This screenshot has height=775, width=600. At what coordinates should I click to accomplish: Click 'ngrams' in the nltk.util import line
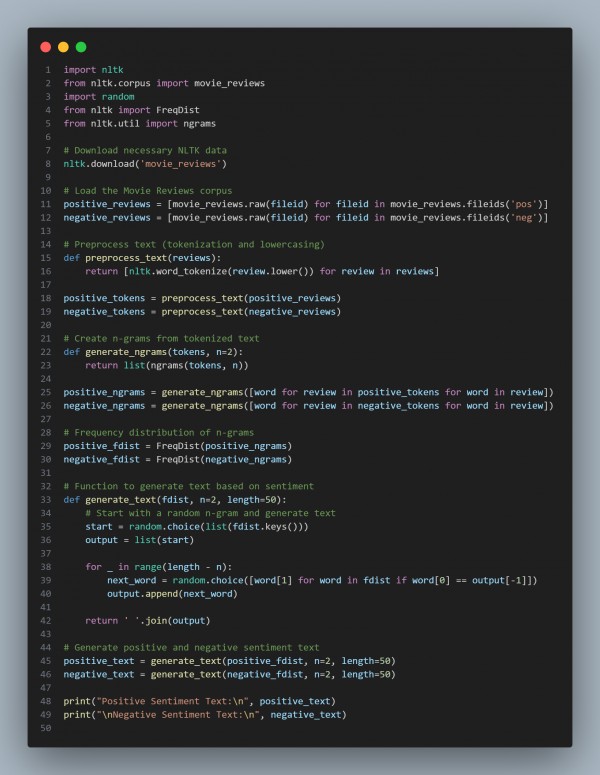coord(199,124)
